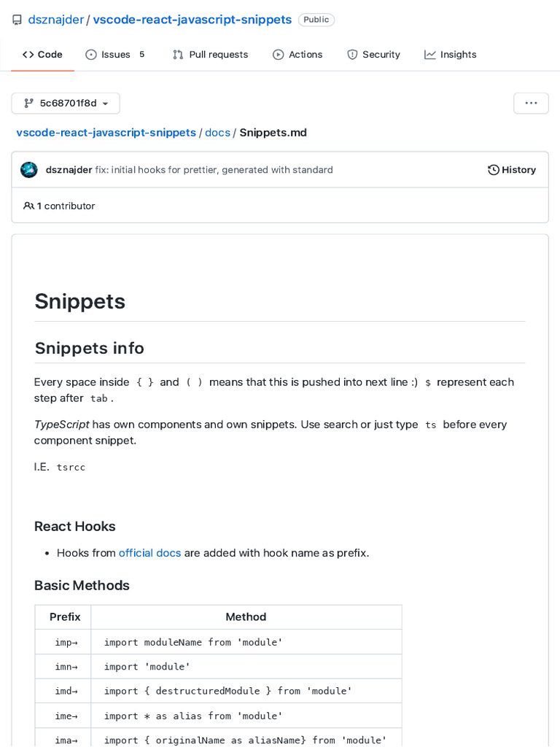Click dsznajder's avatar image
Screen dimensions: 560x747
coord(29,170)
